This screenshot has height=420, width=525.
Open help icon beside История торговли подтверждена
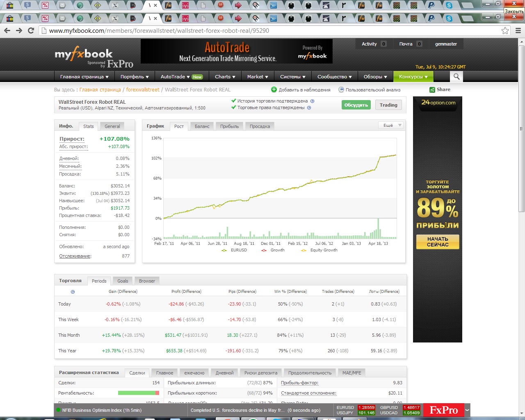tap(312, 101)
